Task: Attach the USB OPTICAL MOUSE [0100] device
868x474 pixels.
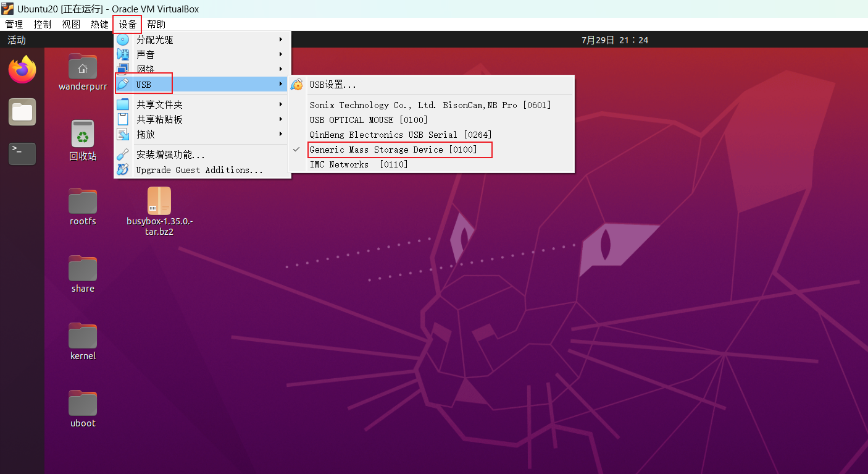Action: pyautogui.click(x=432, y=120)
